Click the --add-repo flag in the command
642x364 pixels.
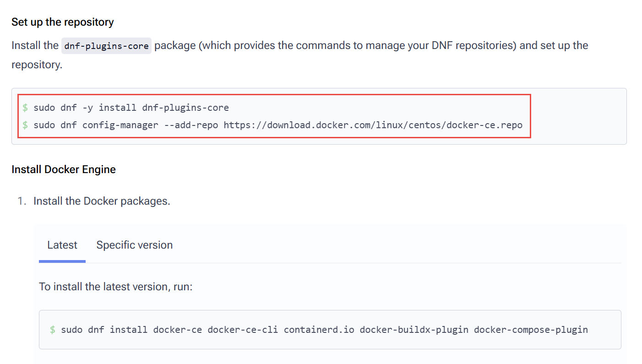191,125
